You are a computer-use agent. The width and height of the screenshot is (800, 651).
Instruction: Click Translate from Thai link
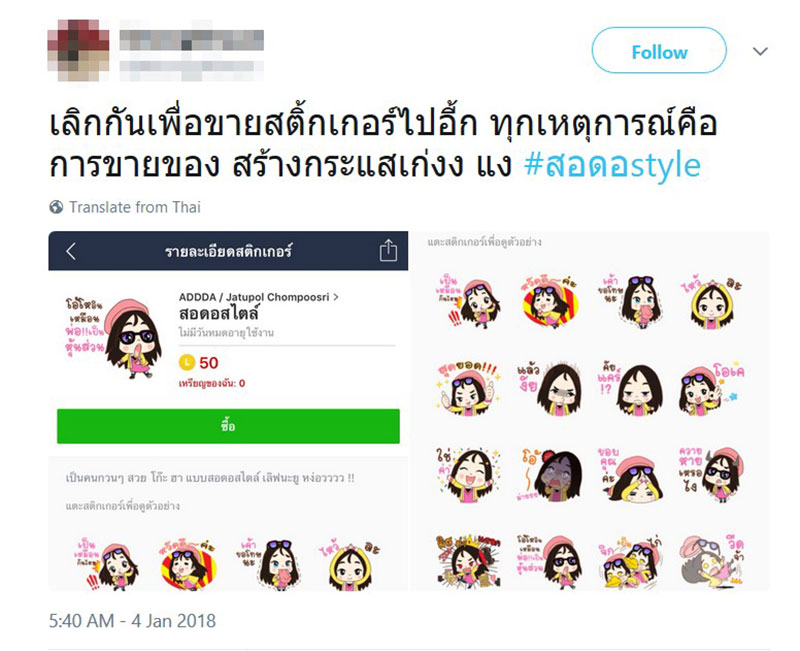point(135,207)
